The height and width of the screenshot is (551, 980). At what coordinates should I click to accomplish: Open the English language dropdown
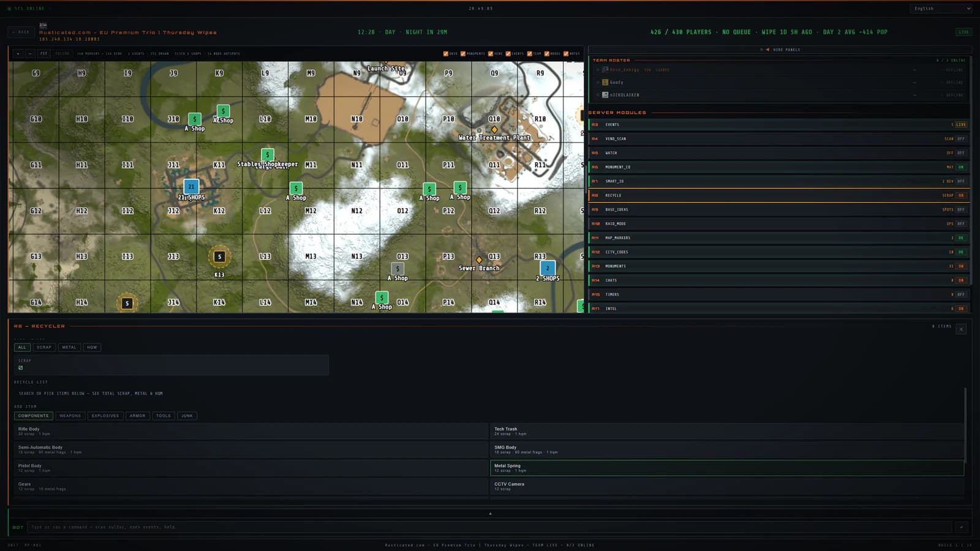click(x=941, y=9)
